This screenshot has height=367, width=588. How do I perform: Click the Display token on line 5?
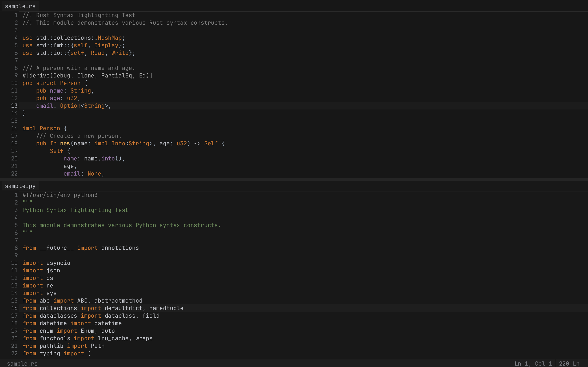106,45
